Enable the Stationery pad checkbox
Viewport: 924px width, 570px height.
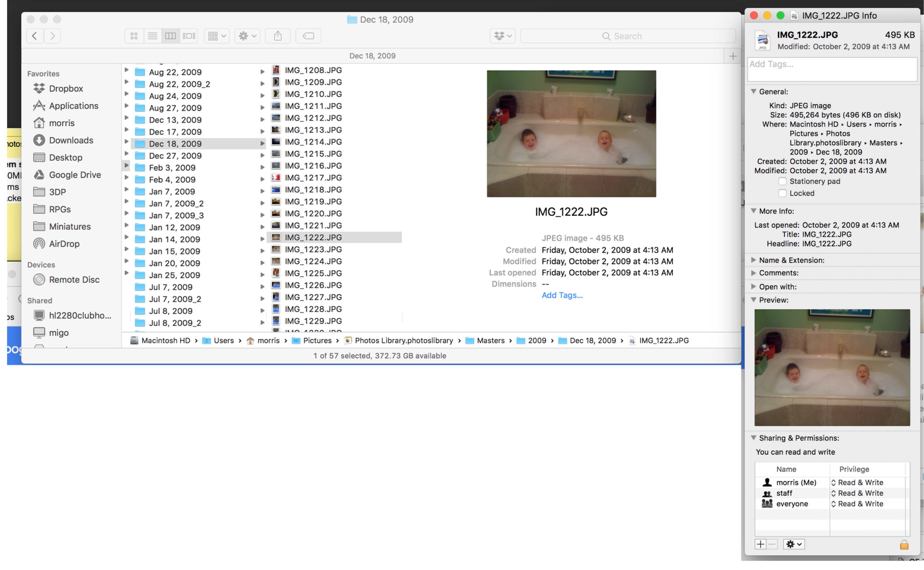pyautogui.click(x=782, y=181)
